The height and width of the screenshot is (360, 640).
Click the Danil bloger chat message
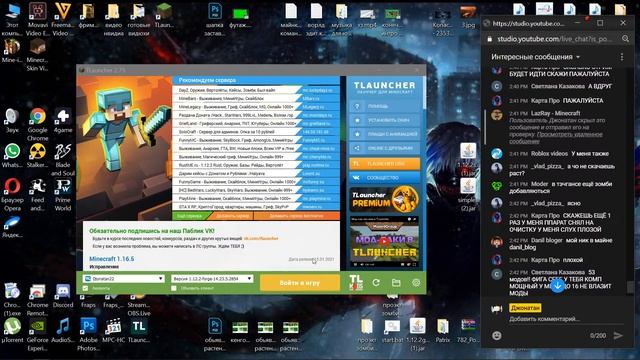[554, 244]
